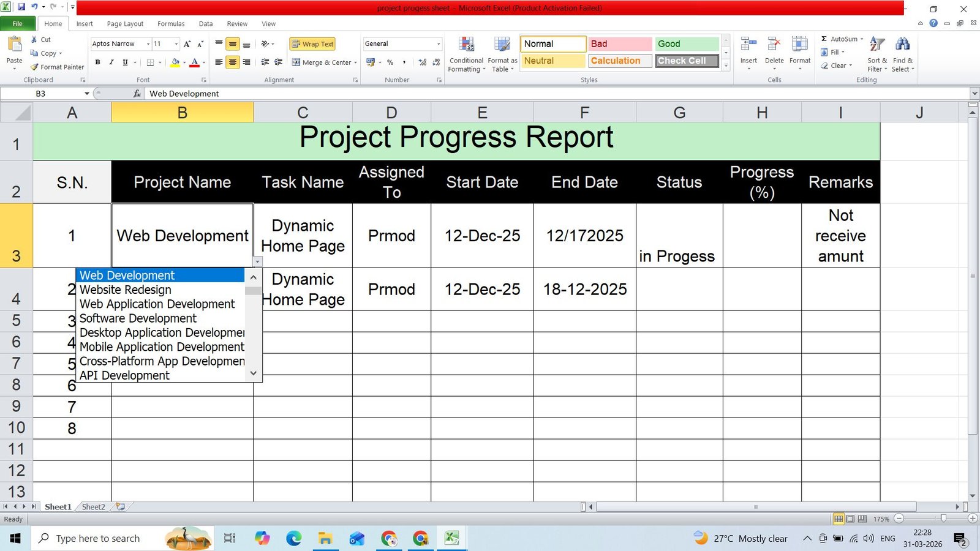Open Format as Table gallery
Image resolution: width=980 pixels, height=551 pixels.
502,54
